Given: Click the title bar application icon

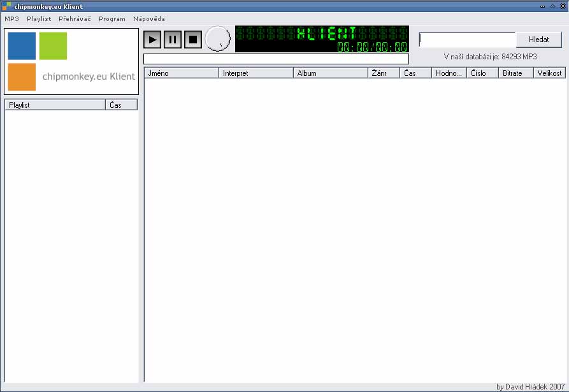Looking at the screenshot, I should pos(6,6).
